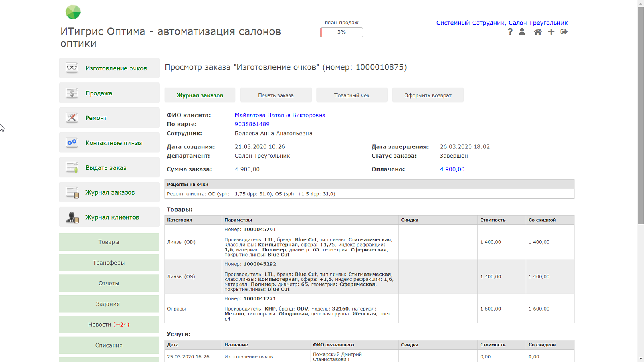Click the paid amount link 4 900,00
This screenshot has height=362, width=644.
point(452,169)
